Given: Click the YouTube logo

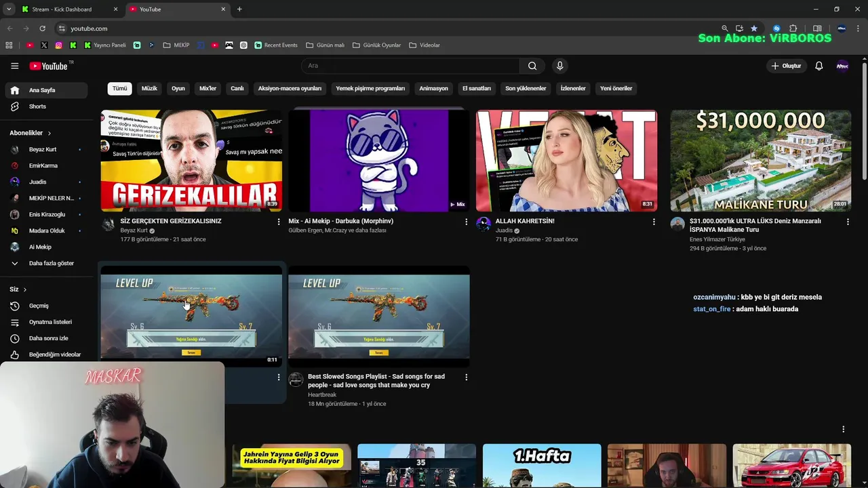Looking at the screenshot, I should click(49, 66).
